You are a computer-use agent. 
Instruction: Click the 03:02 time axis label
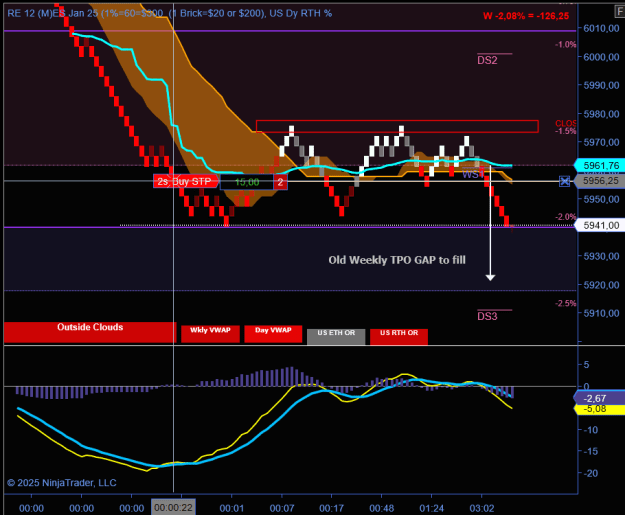tap(482, 508)
